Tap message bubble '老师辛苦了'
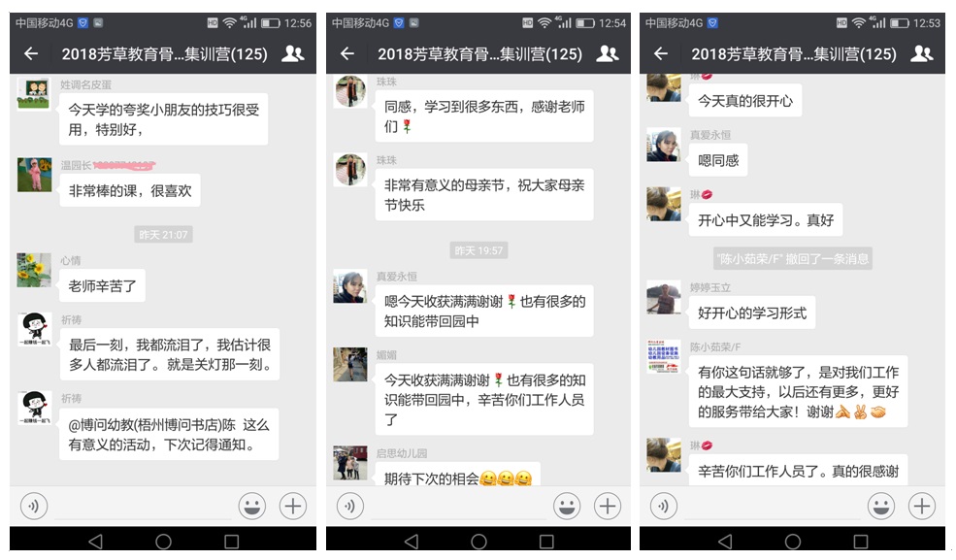This screenshot has width=956, height=560. pos(103,285)
